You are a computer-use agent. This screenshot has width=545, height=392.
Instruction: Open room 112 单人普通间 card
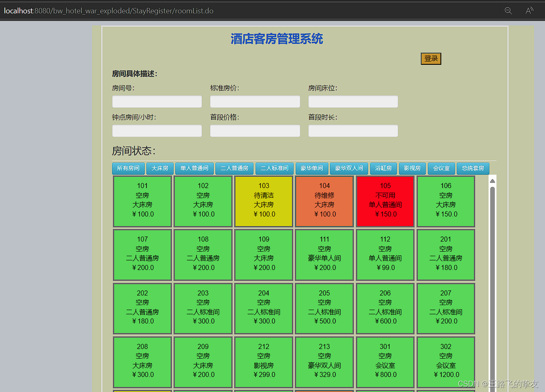(x=385, y=255)
